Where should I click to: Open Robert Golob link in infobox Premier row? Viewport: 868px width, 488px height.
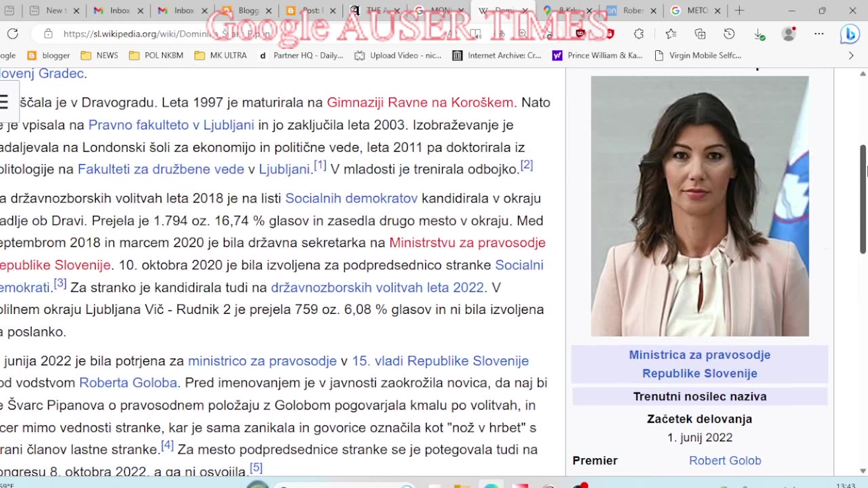725,460
